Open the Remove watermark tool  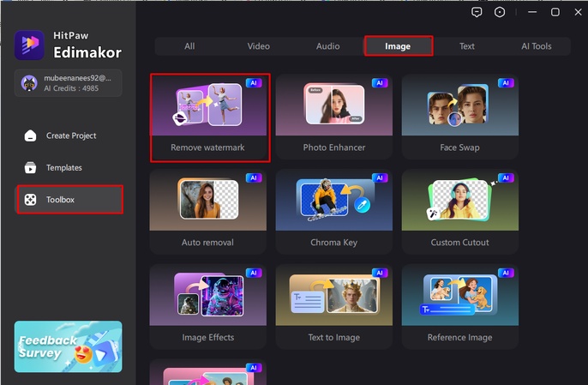tap(209, 117)
